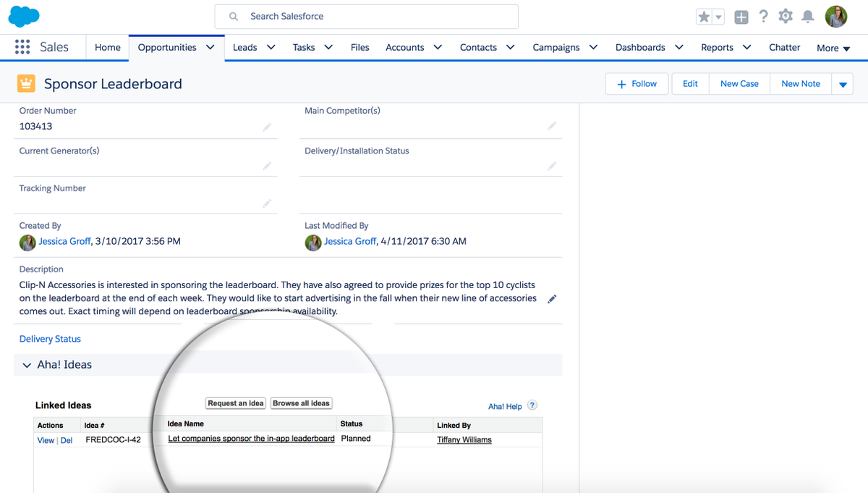
Task: Go to the Home tab
Action: click(x=108, y=47)
